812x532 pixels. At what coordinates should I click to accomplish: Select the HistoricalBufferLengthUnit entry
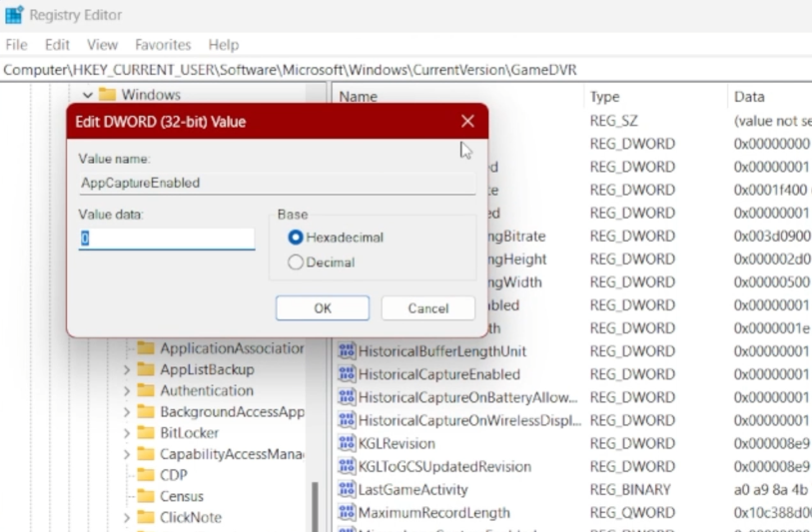tap(441, 351)
